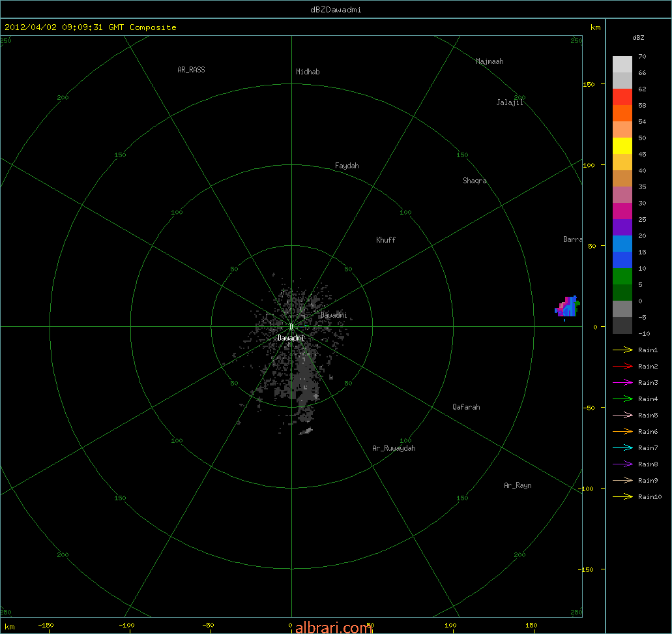Click the pink Rain5 arrow icon
Viewport: 672px width, 634px height.
(622, 415)
